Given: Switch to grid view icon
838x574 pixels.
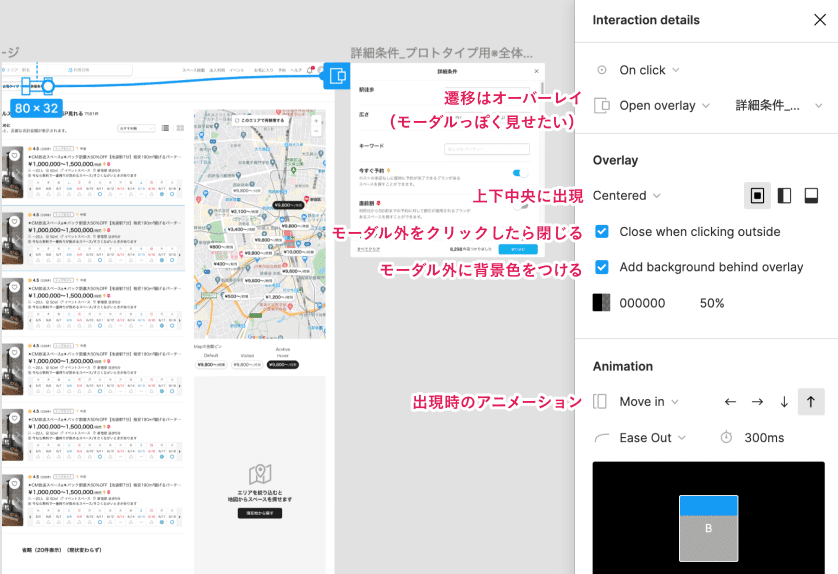Looking at the screenshot, I should pos(180,128).
